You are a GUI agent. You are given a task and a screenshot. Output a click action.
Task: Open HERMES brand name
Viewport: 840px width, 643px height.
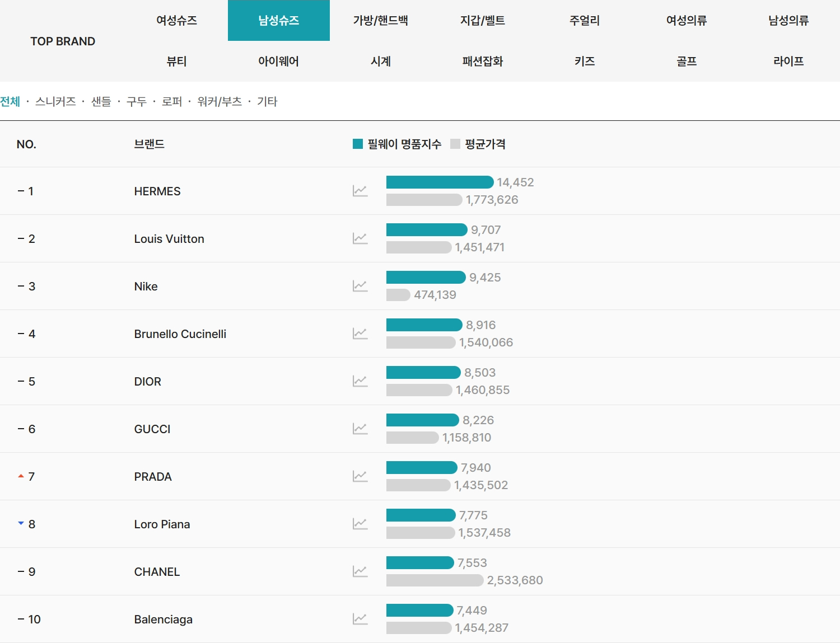click(x=157, y=191)
